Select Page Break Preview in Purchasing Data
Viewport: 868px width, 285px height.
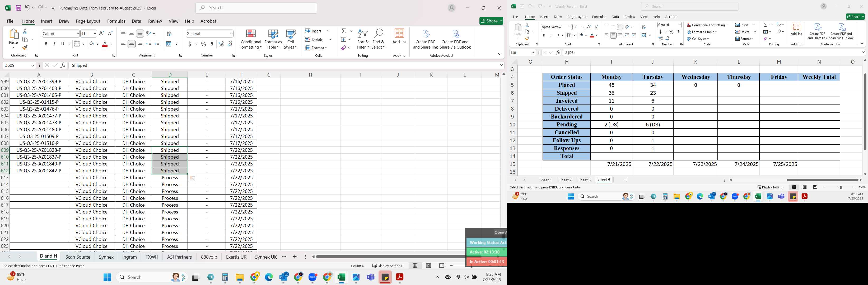[441, 266]
